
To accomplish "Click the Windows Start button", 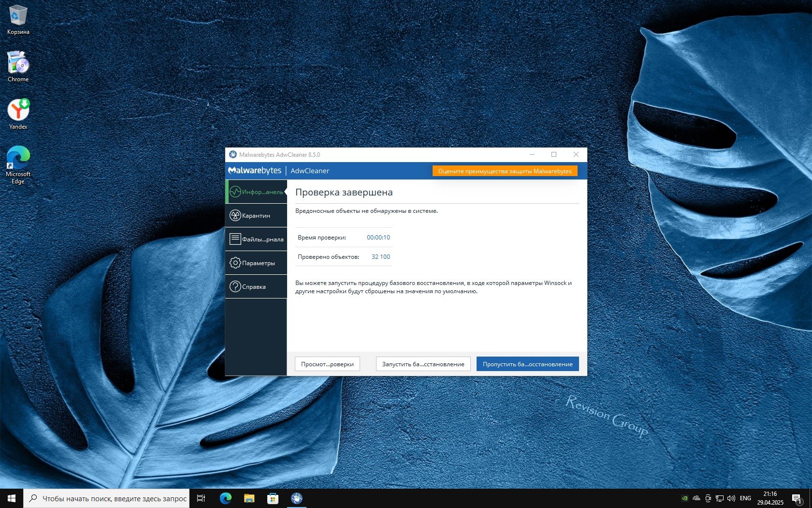I will click(x=12, y=498).
